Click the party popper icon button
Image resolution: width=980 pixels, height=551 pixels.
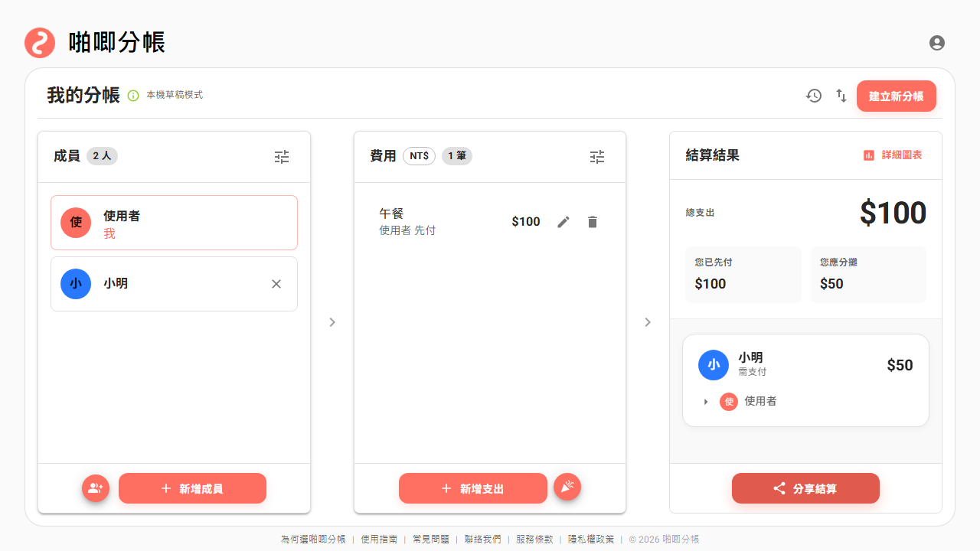click(567, 487)
